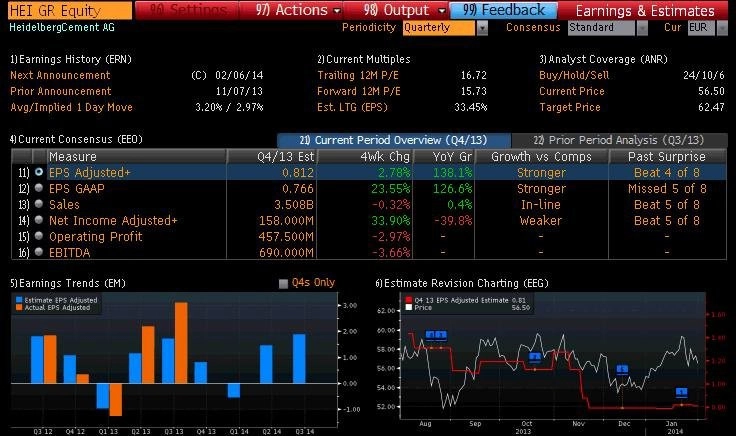Viewport: 736px width, 436px height.
Task: Select the EPS Adjusted+ radio button
Action: tap(39, 172)
